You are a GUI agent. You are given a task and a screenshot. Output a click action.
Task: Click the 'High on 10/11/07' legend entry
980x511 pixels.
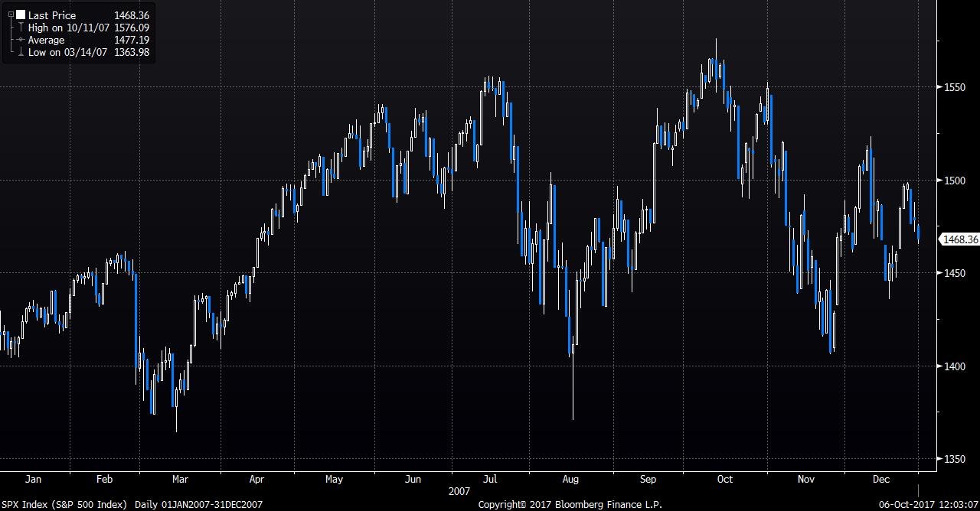point(69,28)
